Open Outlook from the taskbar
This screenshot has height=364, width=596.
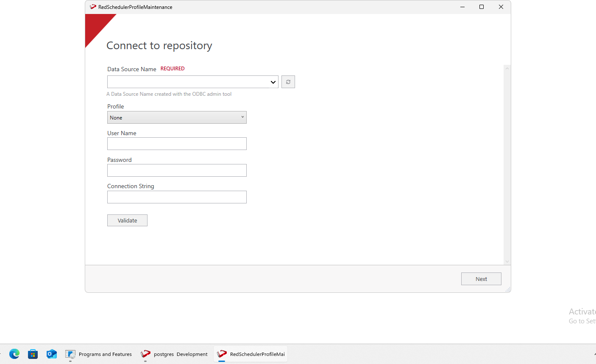tap(52, 354)
